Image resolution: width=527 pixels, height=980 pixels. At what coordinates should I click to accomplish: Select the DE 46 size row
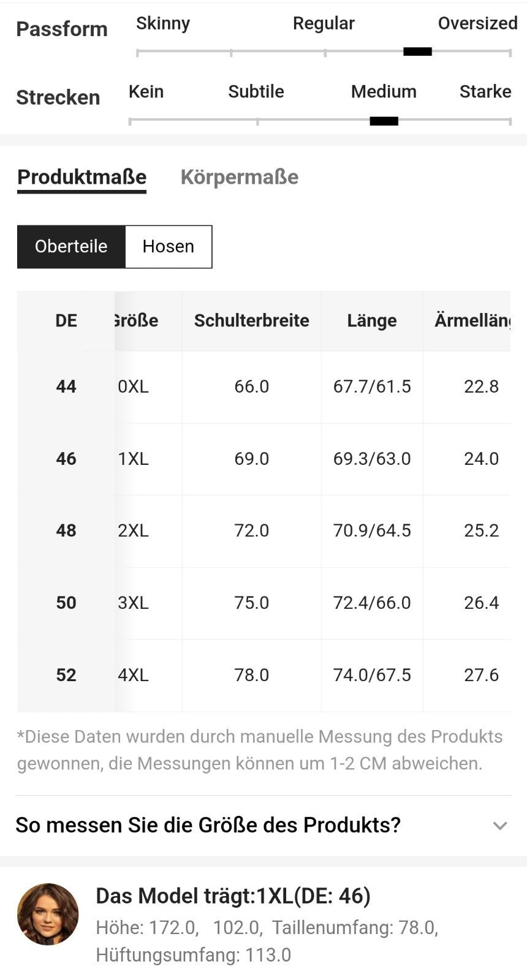(263, 459)
